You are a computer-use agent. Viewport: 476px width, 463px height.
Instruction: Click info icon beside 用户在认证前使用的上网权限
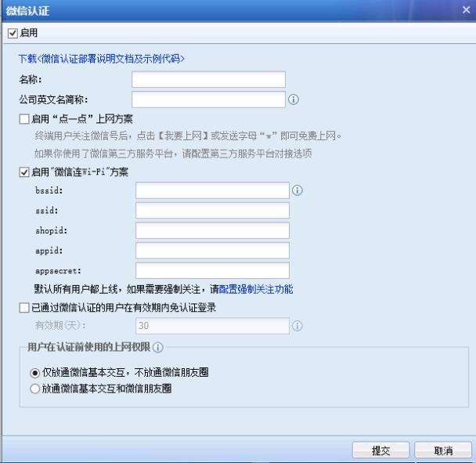point(158,347)
